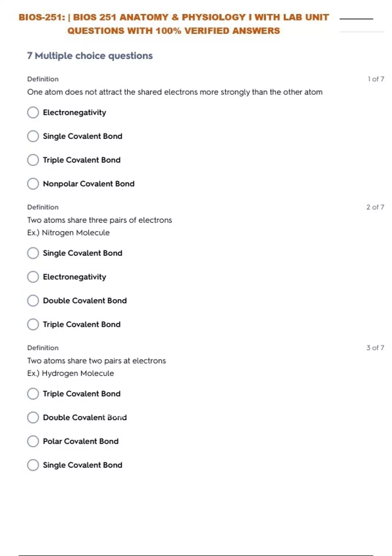Select Triple Covalent Bond in question 2
Screen dimensions: 392x556
pos(33,324)
